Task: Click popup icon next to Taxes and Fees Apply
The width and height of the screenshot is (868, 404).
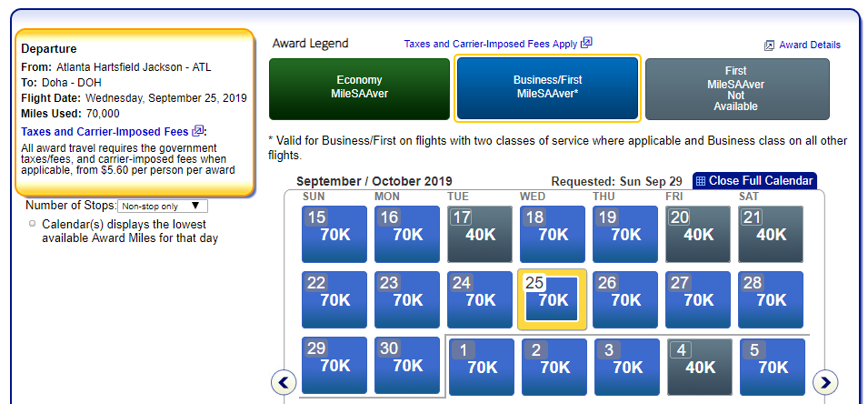Action: 586,43
